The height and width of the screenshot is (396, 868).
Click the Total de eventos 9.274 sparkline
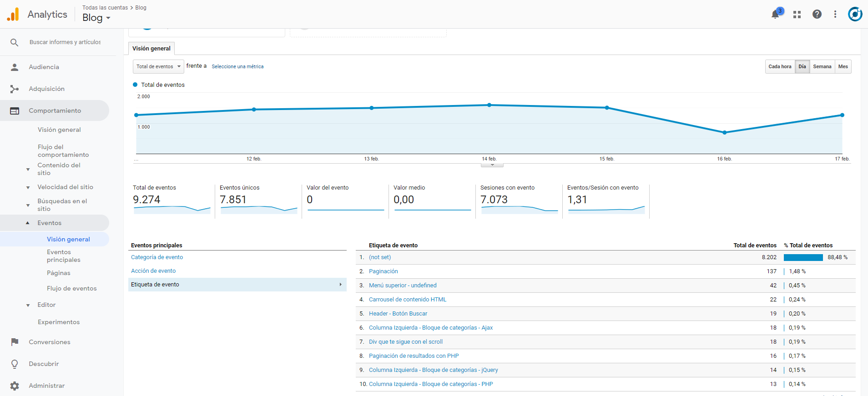pos(172,210)
